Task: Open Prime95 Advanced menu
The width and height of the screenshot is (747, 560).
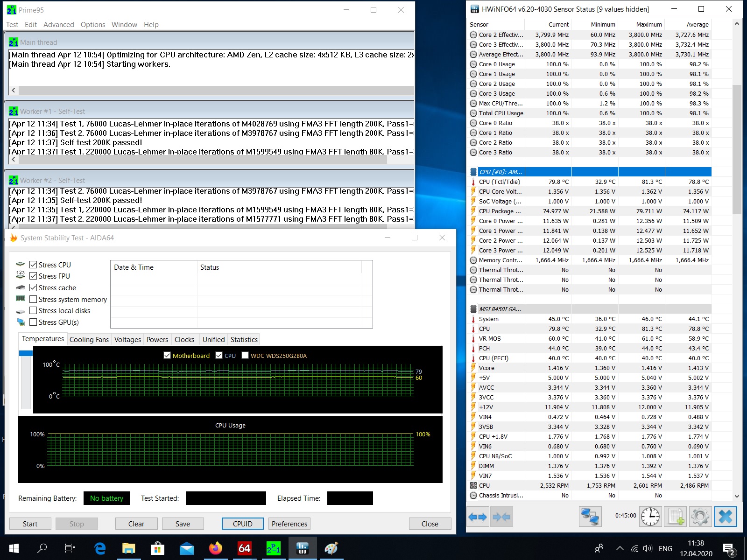Action: (59, 25)
